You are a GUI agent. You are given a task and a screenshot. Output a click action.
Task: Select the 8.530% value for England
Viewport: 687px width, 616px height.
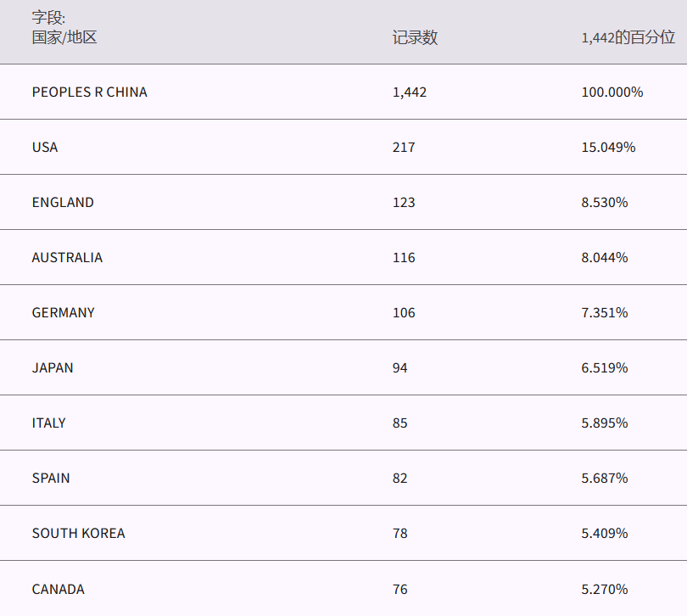[x=604, y=202]
